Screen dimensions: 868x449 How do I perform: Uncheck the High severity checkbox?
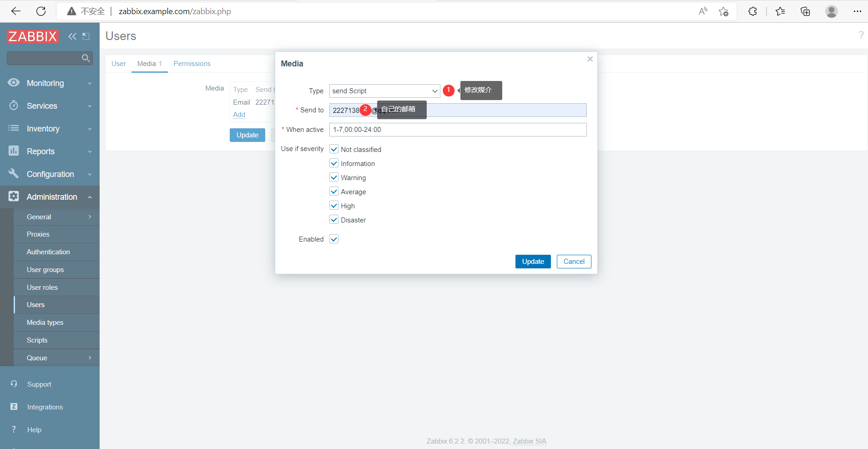tap(334, 206)
